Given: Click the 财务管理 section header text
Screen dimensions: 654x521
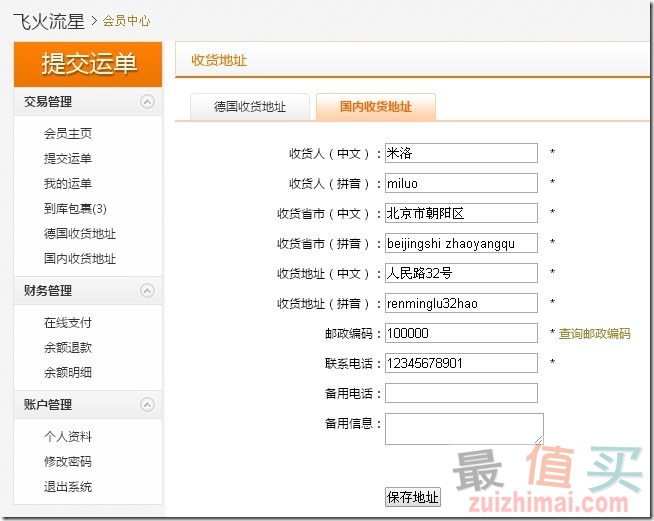Looking at the screenshot, I should [x=48, y=290].
